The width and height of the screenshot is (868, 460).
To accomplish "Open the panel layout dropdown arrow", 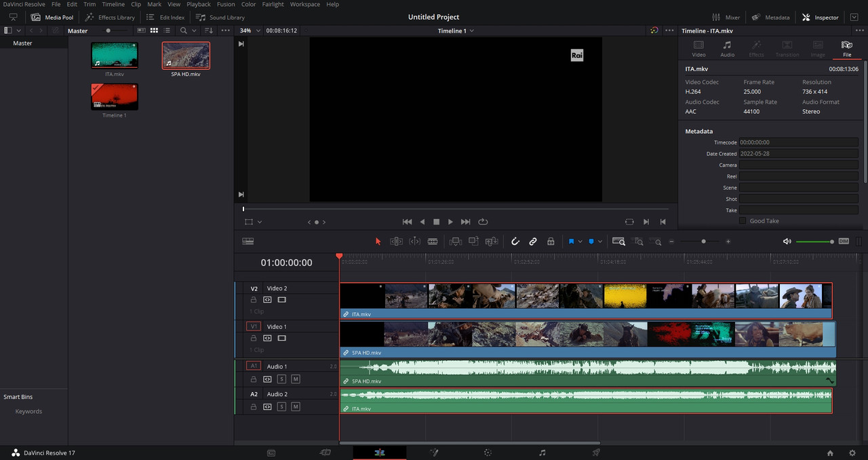I will (x=18, y=31).
